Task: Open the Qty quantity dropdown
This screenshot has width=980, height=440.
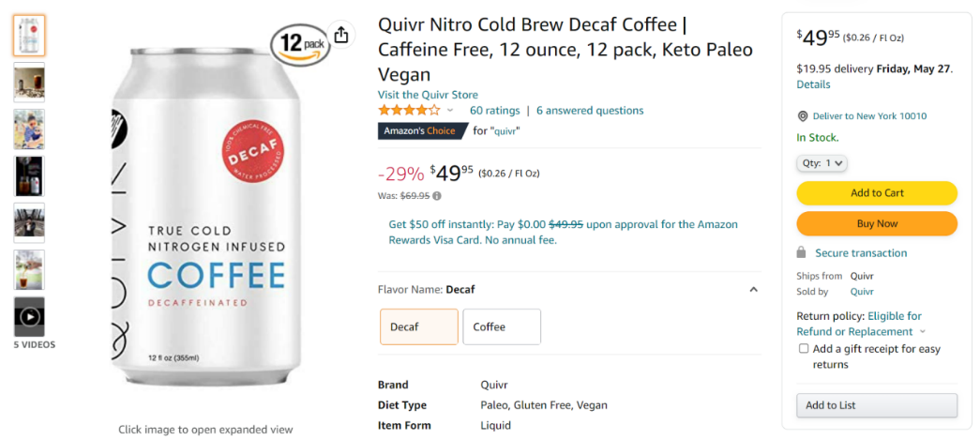Action: [x=822, y=163]
